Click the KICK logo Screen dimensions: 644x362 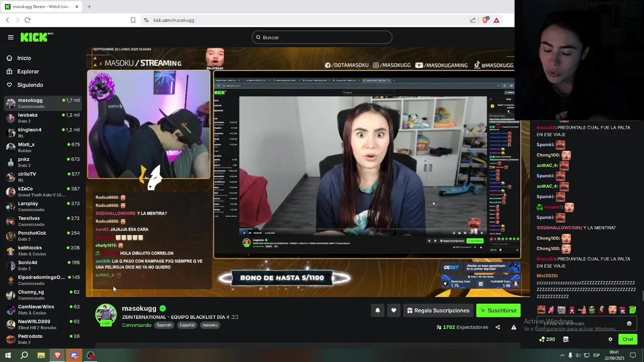tap(37, 37)
